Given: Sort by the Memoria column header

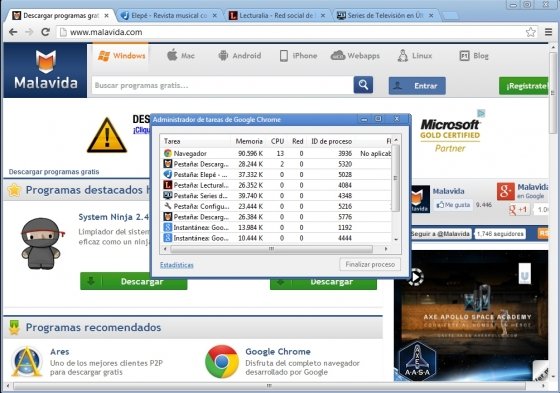Looking at the screenshot, I should pyautogui.click(x=249, y=141).
